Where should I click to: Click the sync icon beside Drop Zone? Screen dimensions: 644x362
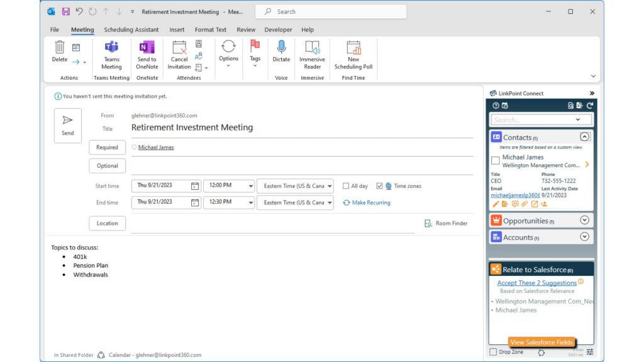point(541,352)
